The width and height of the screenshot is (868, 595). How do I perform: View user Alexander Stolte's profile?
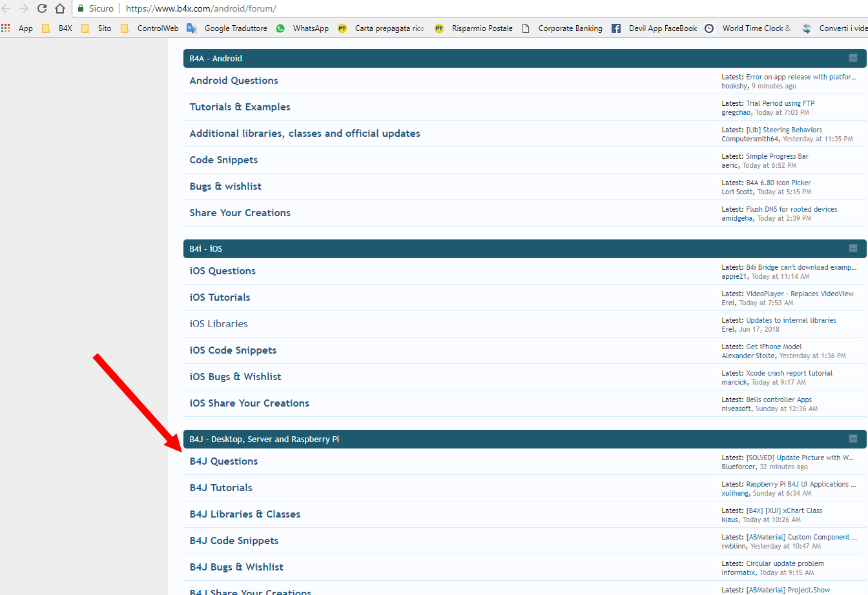point(749,356)
